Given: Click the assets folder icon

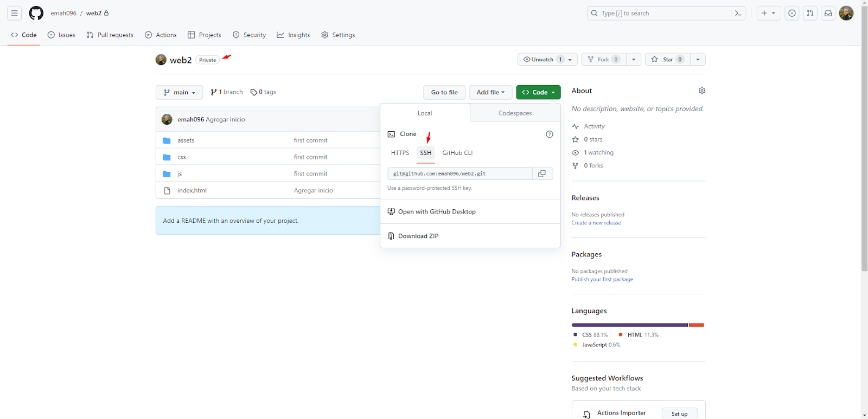Looking at the screenshot, I should click(x=167, y=140).
